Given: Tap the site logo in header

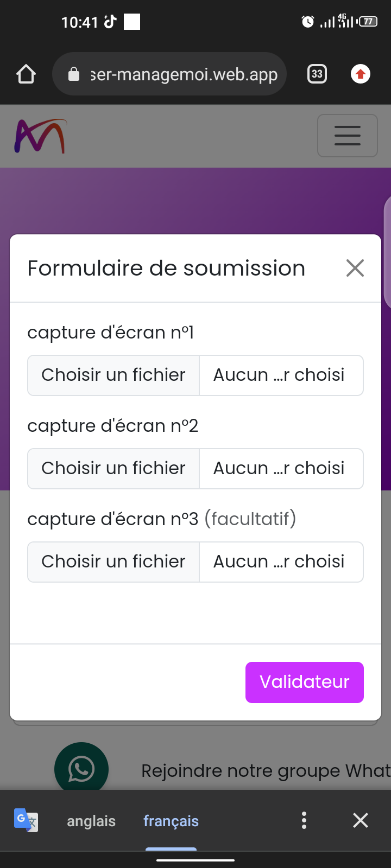Looking at the screenshot, I should [x=40, y=136].
